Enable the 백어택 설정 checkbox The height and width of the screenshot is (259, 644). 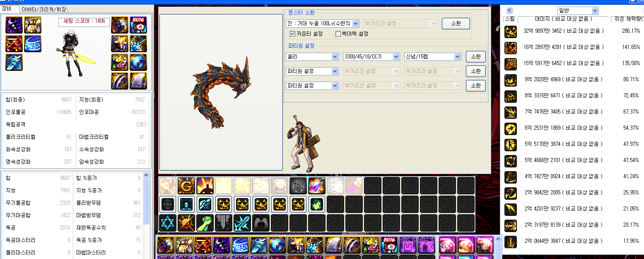coord(338,34)
